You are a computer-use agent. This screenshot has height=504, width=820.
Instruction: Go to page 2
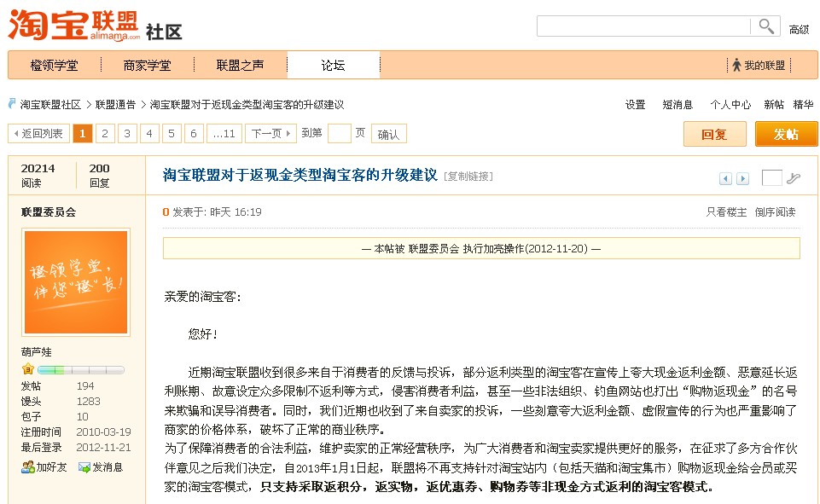pos(105,133)
